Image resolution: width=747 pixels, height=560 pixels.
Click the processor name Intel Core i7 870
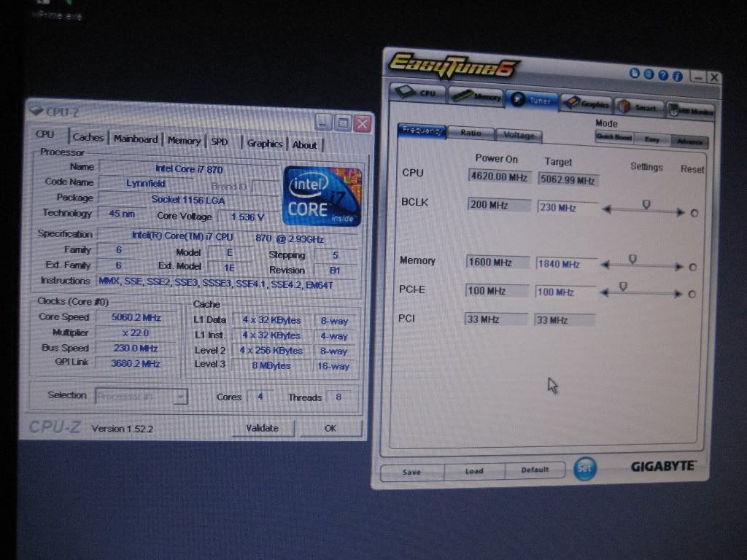(x=189, y=168)
